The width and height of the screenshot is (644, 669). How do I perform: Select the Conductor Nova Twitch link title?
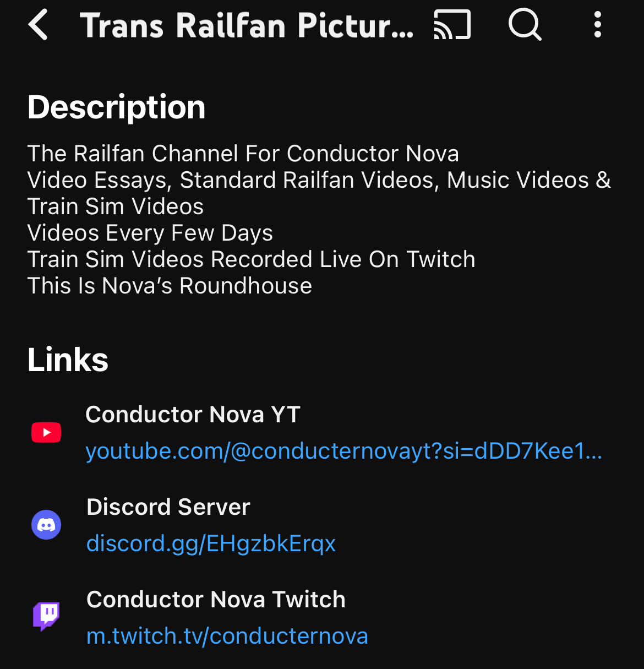point(216,600)
